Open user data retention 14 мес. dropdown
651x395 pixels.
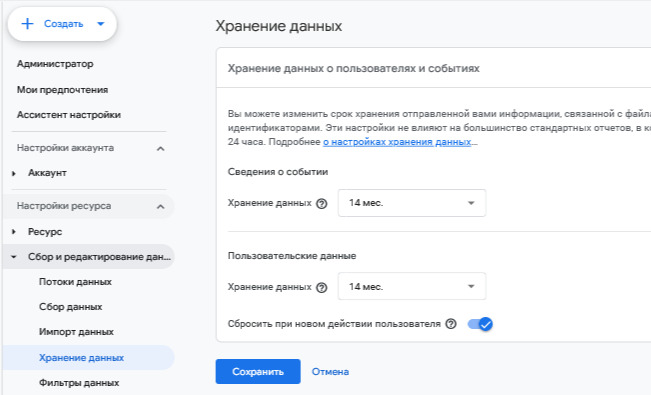tap(412, 286)
